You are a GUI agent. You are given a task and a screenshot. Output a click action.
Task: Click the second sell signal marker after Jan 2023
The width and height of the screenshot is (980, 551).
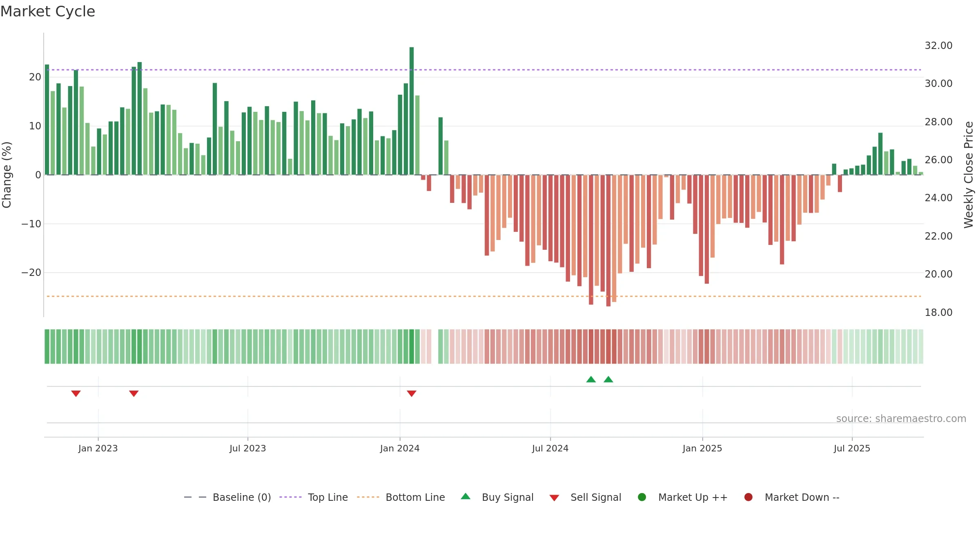tap(134, 393)
